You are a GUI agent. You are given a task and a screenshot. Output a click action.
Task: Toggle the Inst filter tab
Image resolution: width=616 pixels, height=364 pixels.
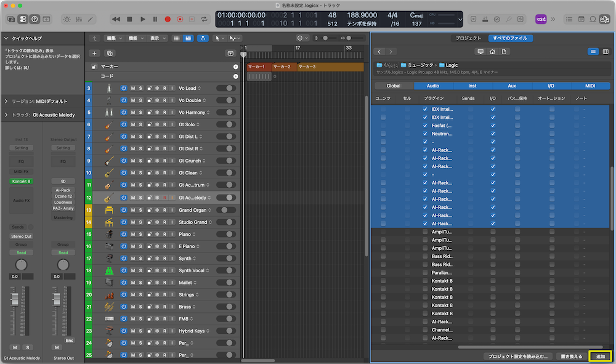coord(472,86)
